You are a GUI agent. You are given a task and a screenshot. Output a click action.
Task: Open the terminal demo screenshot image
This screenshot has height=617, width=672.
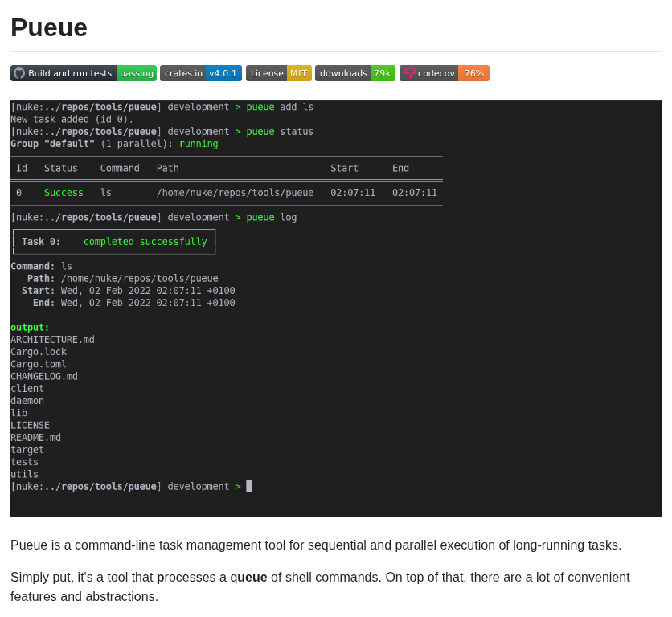point(337,308)
